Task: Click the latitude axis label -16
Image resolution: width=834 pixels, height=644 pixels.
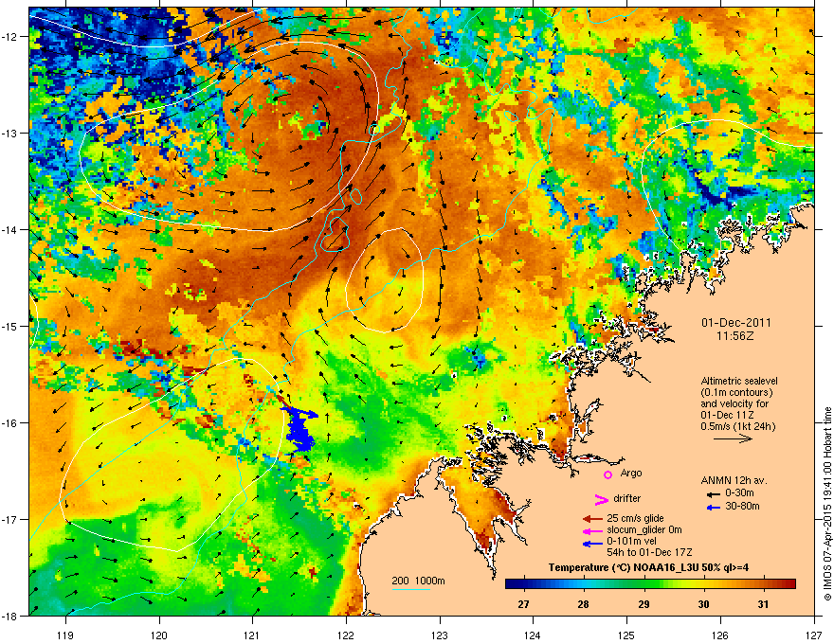Action: tap(10, 423)
